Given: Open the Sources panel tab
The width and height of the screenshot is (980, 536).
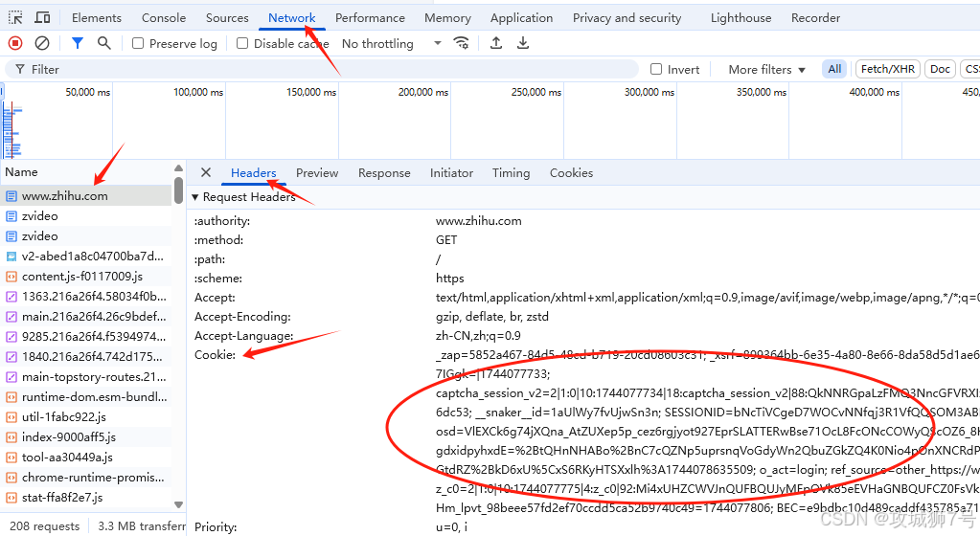Looking at the screenshot, I should (227, 17).
